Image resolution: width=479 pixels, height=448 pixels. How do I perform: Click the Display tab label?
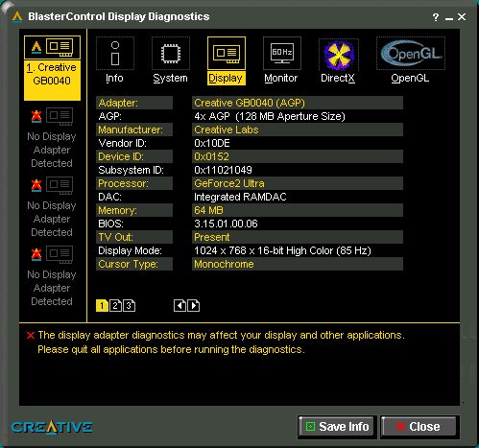pyautogui.click(x=226, y=78)
